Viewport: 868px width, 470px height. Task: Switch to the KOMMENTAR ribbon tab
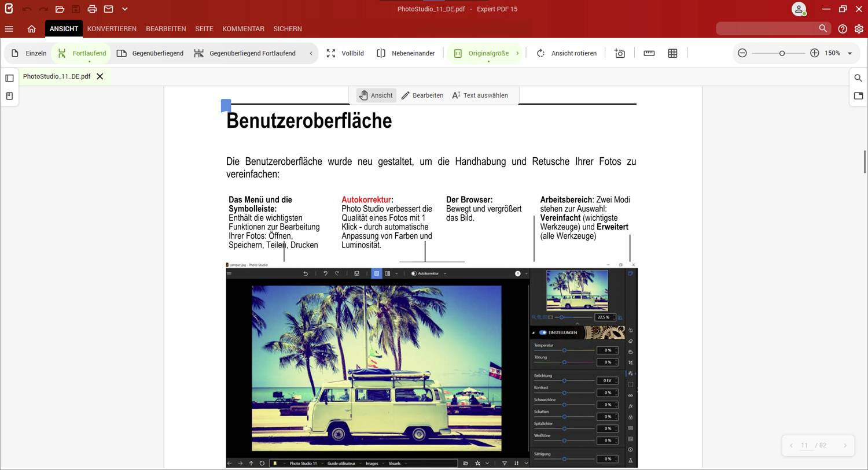[243, 28]
